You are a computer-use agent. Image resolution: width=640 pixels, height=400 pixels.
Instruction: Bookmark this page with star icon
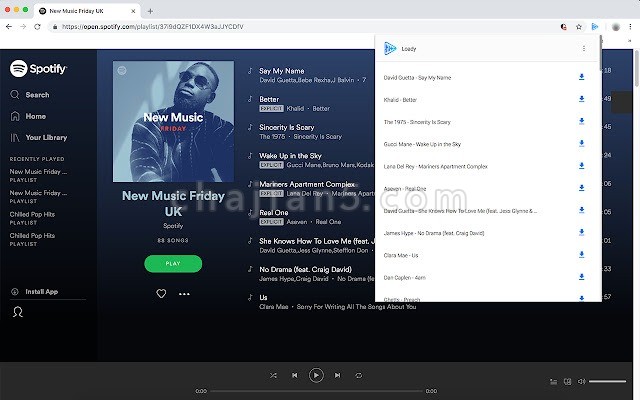click(x=579, y=27)
